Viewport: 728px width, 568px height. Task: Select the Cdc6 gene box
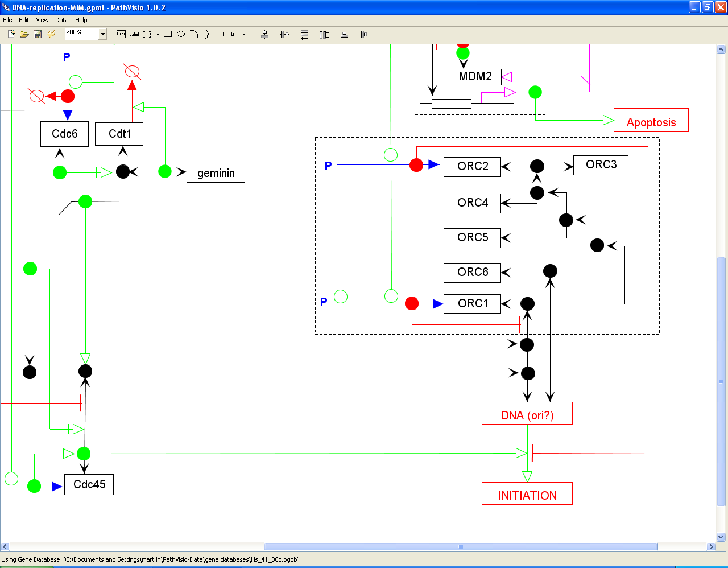65,134
